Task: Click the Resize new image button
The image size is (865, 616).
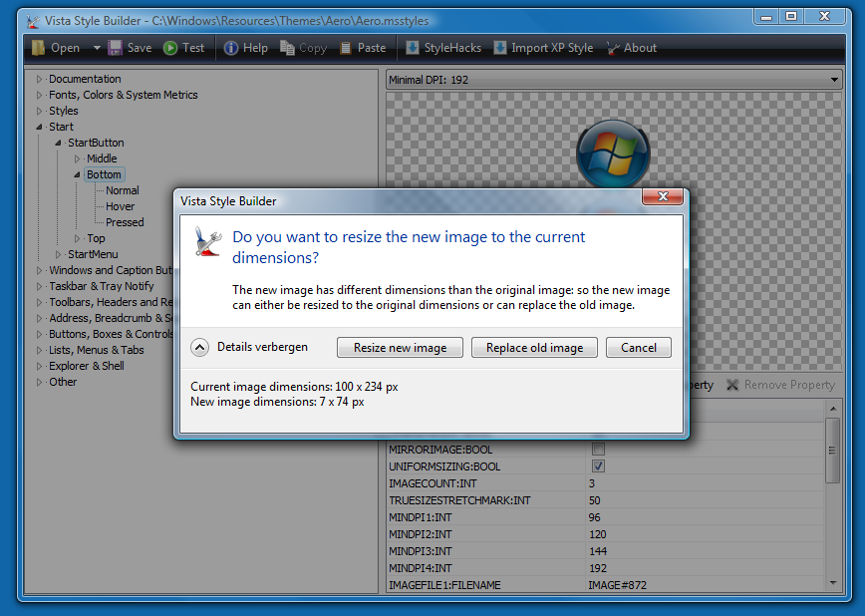Action: 400,348
